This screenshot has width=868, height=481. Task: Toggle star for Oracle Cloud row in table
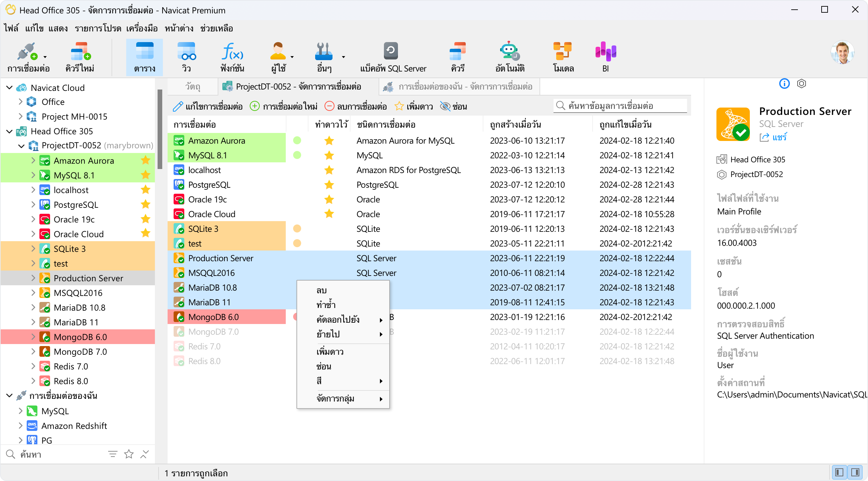pyautogui.click(x=329, y=214)
